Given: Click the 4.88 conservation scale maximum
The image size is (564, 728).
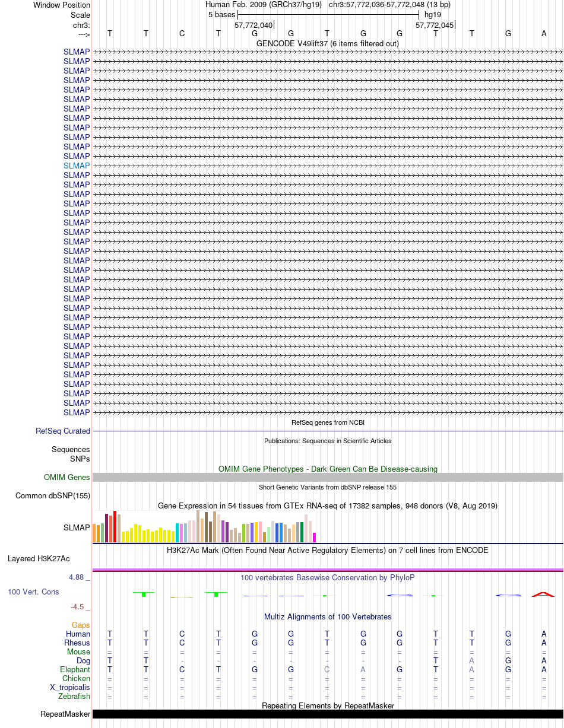Looking at the screenshot, I should pos(80,577).
